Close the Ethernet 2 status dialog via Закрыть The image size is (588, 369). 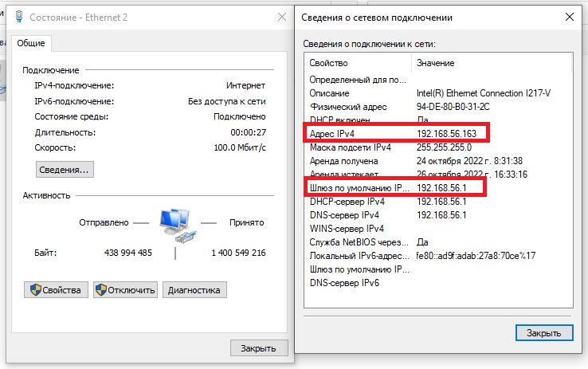pos(258,347)
